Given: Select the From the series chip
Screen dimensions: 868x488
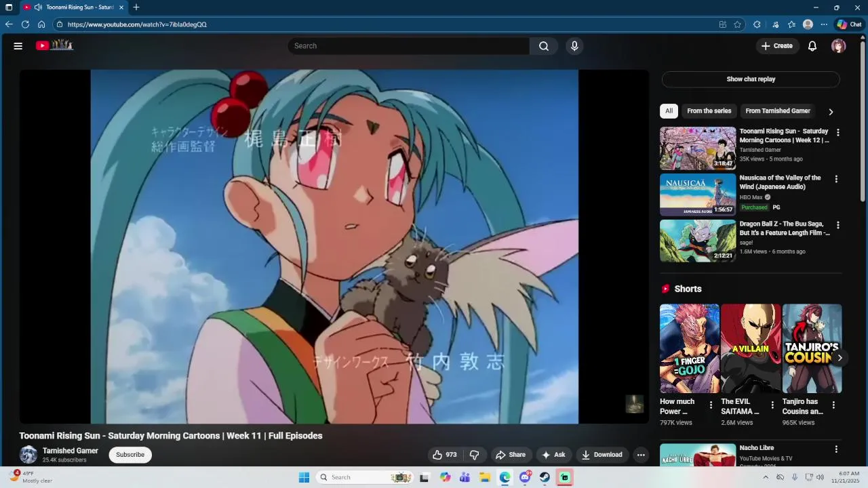Looking at the screenshot, I should click(x=709, y=111).
